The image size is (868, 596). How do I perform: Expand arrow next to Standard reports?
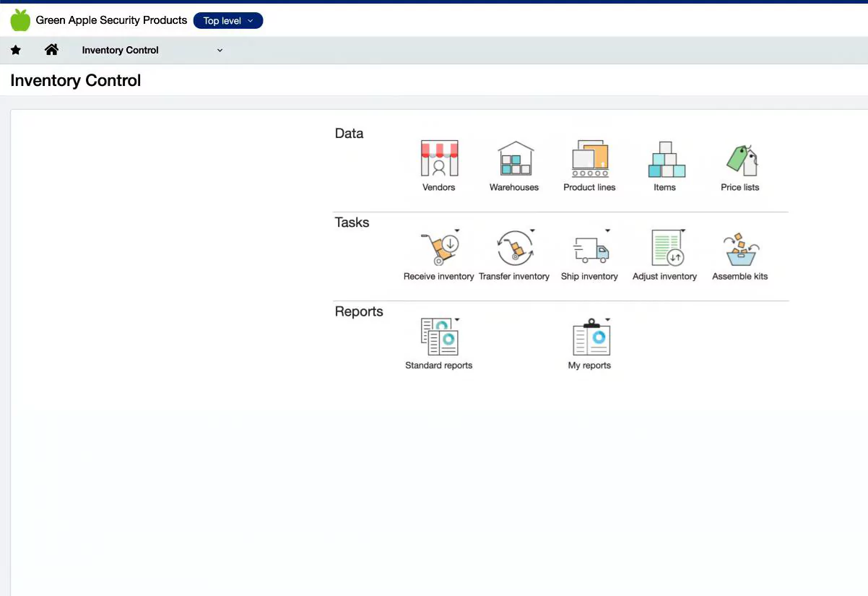click(457, 320)
